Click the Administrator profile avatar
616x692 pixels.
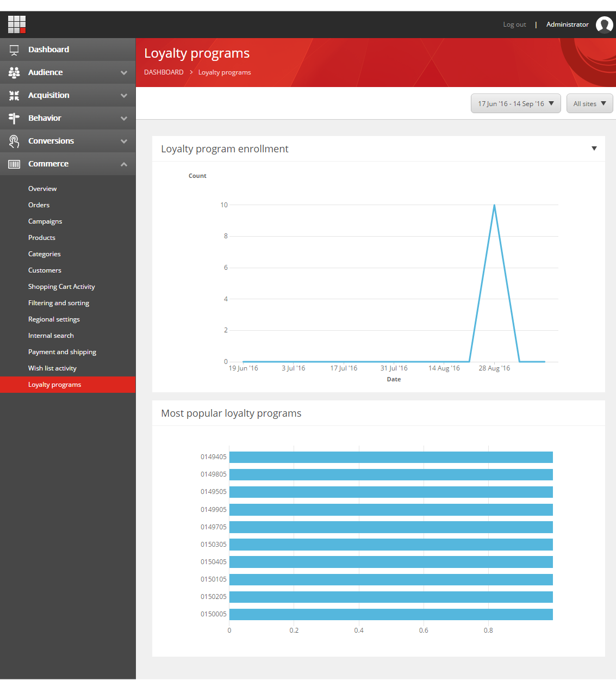coord(604,24)
